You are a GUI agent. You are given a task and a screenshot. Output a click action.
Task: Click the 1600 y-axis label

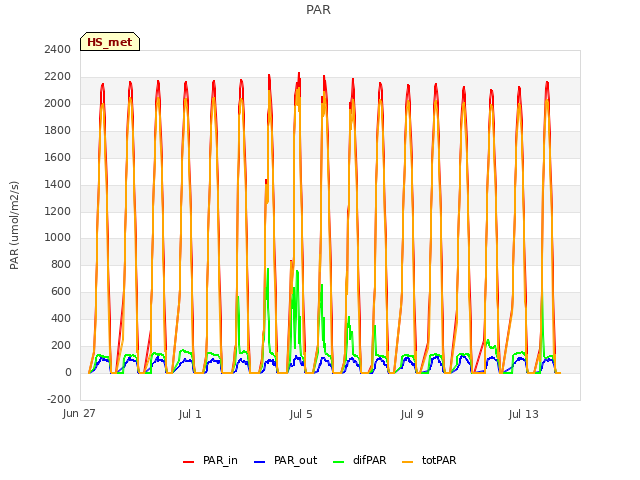click(x=58, y=157)
